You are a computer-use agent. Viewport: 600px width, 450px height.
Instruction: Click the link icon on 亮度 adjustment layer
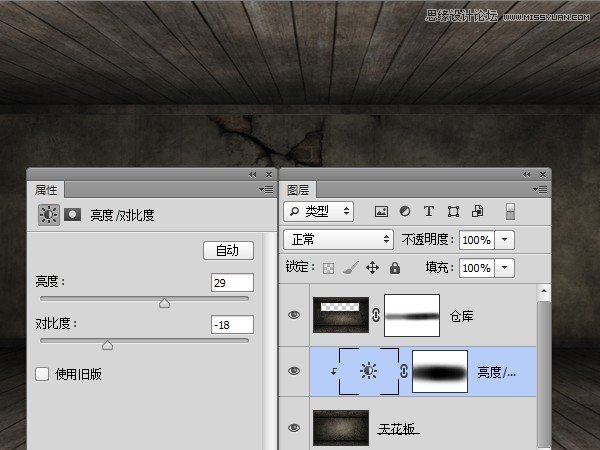[404, 371]
